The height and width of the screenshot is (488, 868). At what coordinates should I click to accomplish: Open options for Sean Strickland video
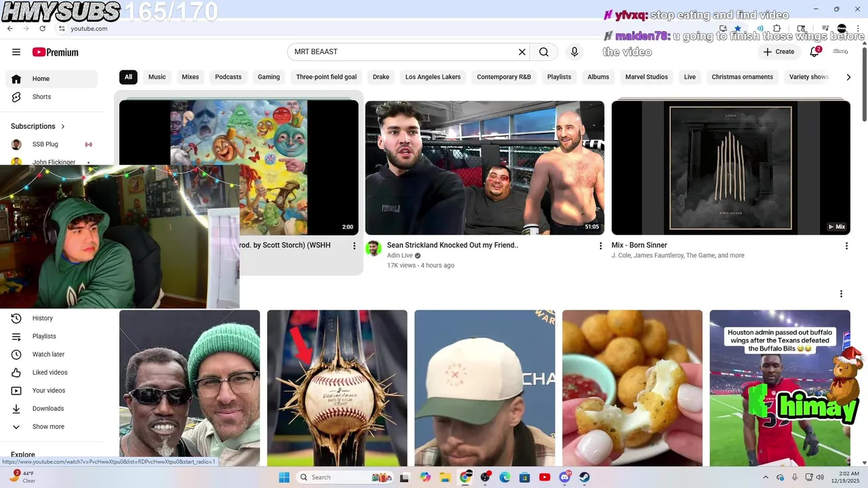coord(600,246)
